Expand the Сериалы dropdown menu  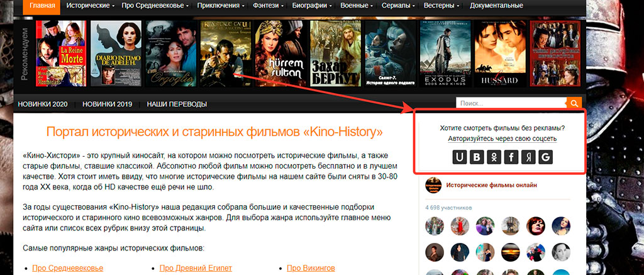coord(398,6)
